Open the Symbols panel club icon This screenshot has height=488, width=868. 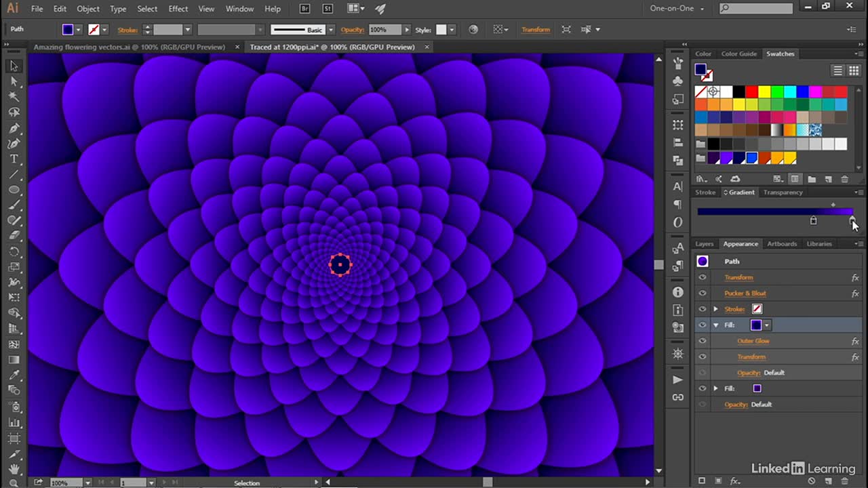tap(678, 81)
